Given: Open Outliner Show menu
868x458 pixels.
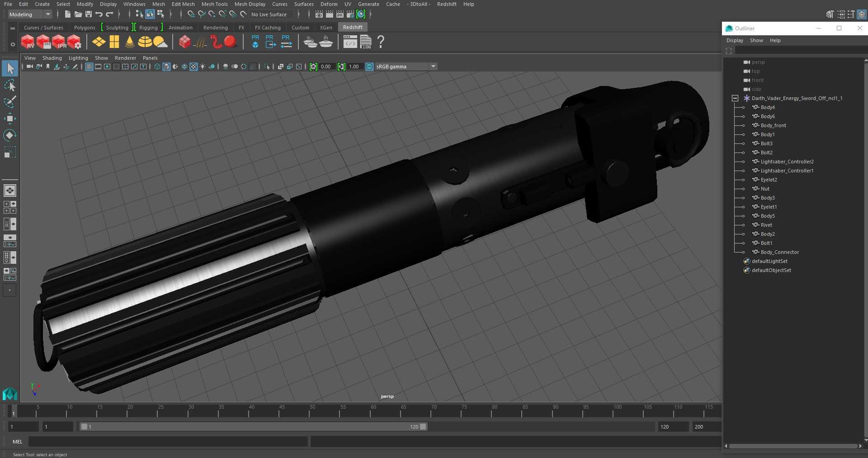Looking at the screenshot, I should pyautogui.click(x=756, y=40).
